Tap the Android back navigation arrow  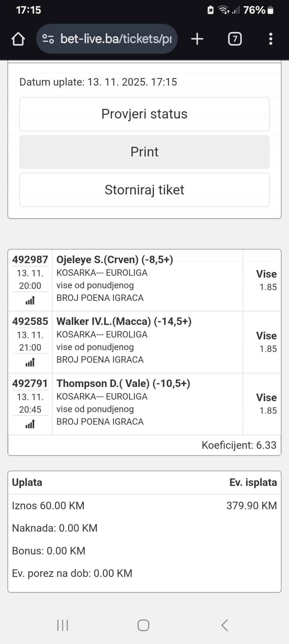(225, 625)
